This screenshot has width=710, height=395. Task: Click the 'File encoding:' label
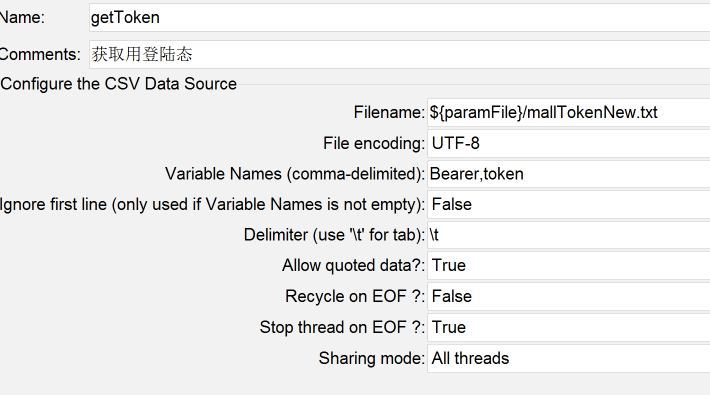[374, 143]
